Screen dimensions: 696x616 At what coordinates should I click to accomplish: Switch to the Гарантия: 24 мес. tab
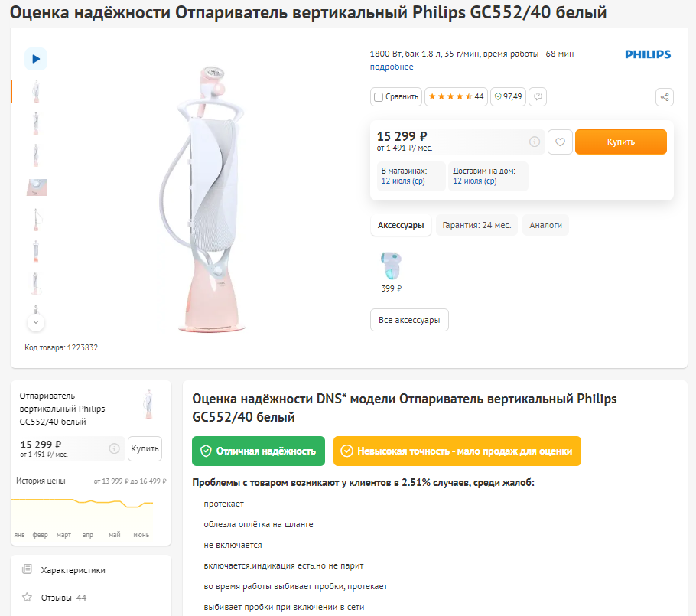(476, 225)
